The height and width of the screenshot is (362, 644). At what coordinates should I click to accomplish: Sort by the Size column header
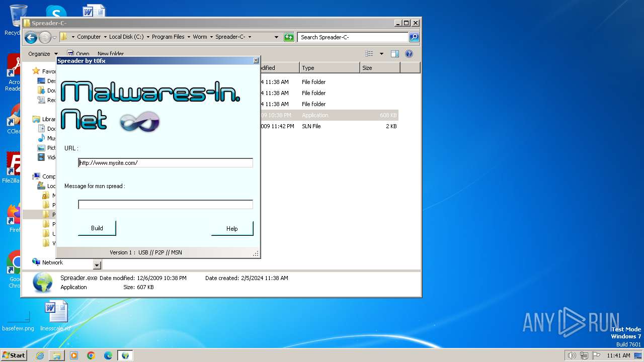(380, 68)
